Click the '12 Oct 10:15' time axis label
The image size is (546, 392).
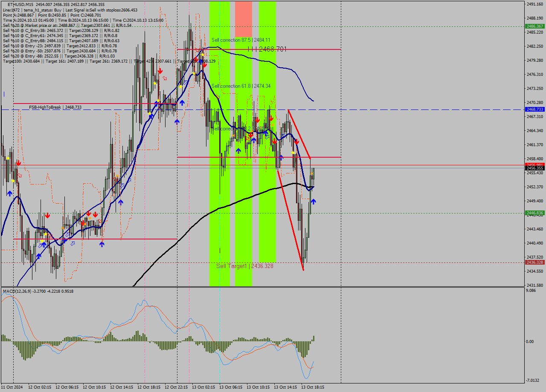(x=94, y=387)
